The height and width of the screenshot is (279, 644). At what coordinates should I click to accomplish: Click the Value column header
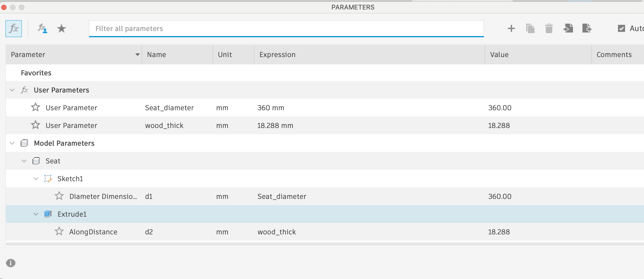pyautogui.click(x=538, y=55)
